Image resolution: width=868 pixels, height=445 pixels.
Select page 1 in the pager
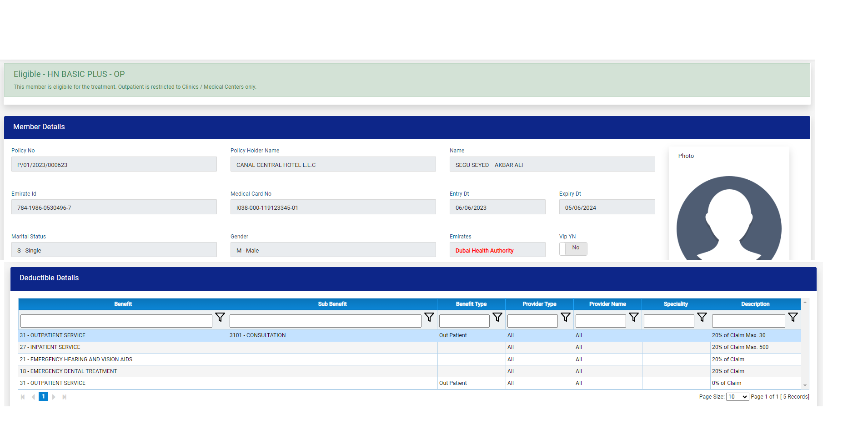43,396
